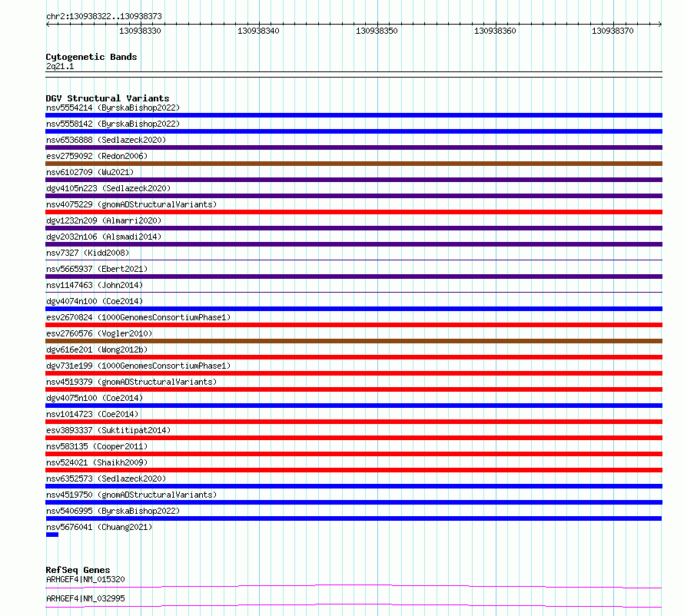Screen dimensions: 684x616
Task: Click dgv4074n100 (Coe2014) label
Action: [95, 301]
